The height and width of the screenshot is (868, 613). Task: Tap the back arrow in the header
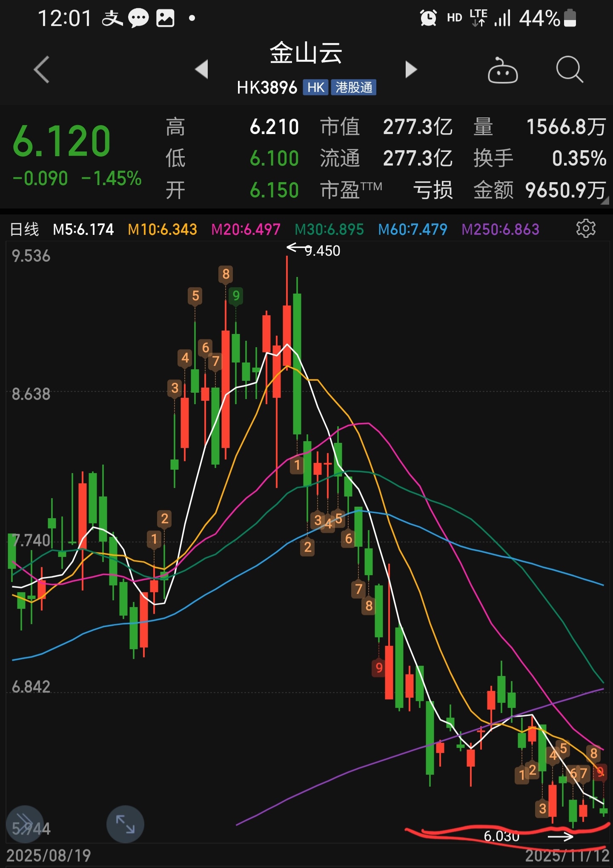click(42, 69)
